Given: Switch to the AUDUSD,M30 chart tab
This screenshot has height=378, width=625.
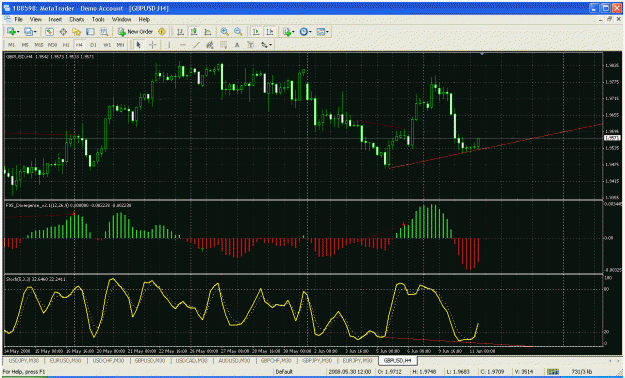Looking at the screenshot, I should [234, 360].
